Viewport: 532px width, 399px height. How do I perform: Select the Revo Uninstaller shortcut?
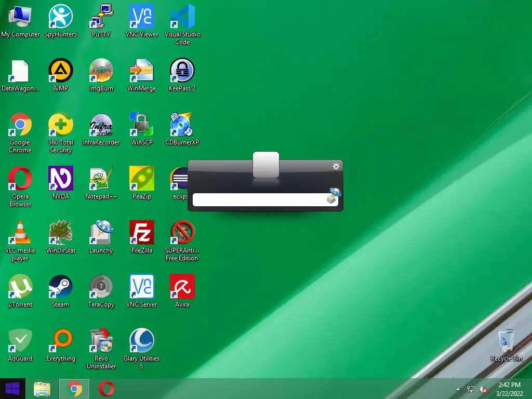[101, 349]
